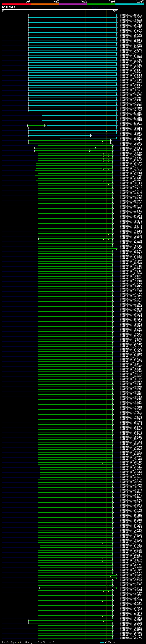The width and height of the screenshot is (146, 644).
Task: Click the alignment bar for UniRef100_C1K5C9
Action: [89, 138]
